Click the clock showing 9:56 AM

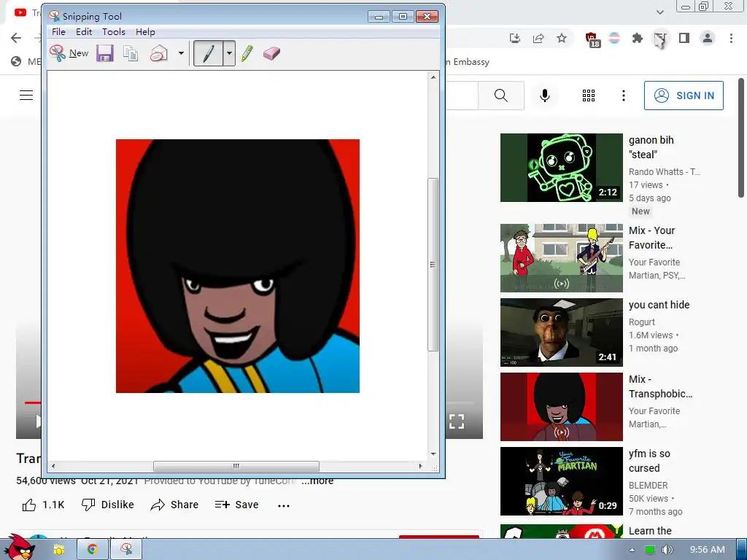pos(708,550)
